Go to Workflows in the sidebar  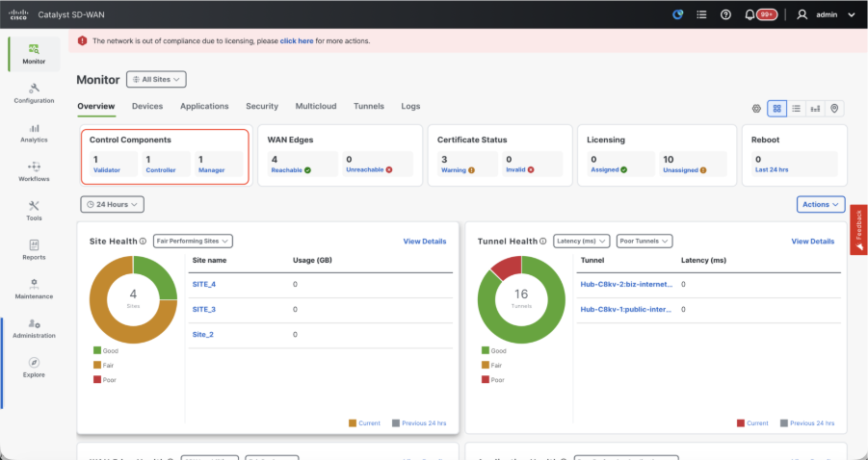click(x=34, y=171)
